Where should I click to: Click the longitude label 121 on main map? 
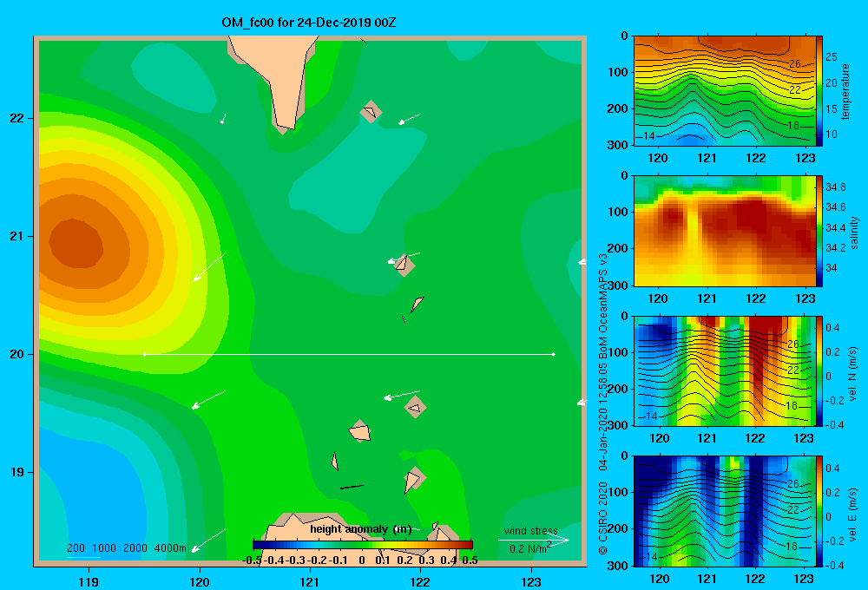click(310, 581)
